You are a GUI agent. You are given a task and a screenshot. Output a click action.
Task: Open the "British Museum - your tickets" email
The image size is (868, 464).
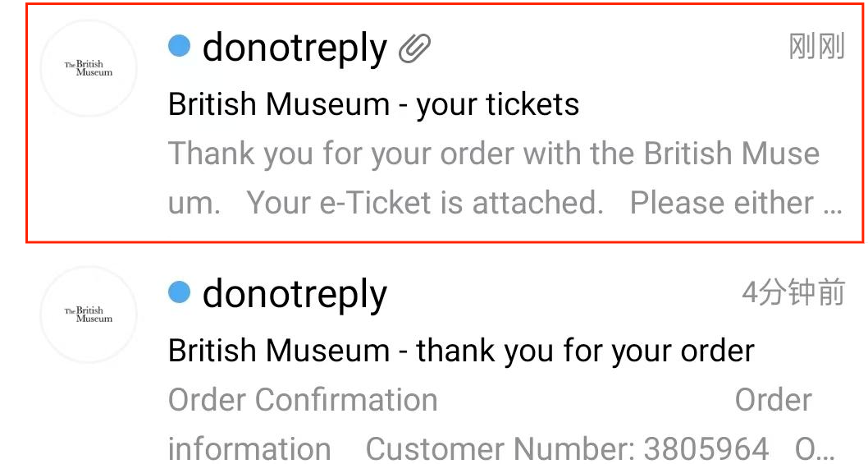373,104
